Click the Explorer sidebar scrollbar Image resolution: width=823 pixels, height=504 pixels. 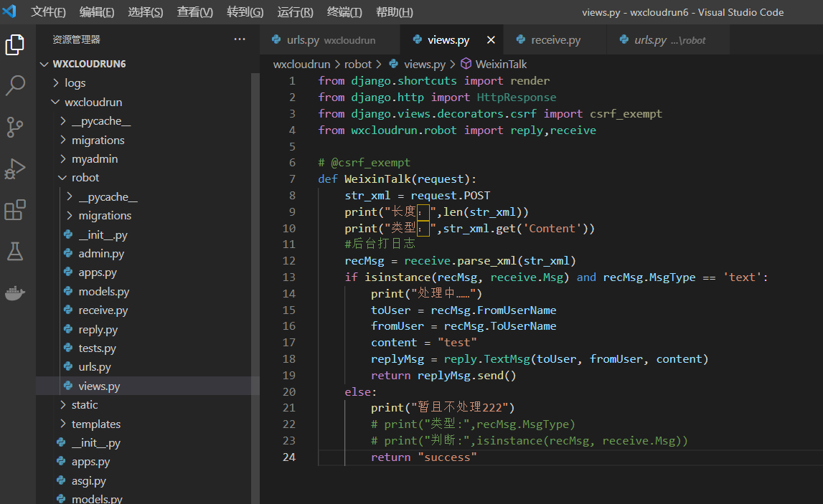pos(255,288)
